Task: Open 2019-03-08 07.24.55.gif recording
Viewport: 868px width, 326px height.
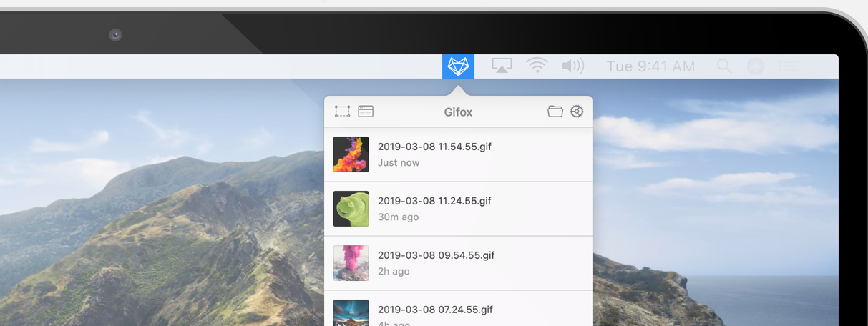Action: click(458, 309)
